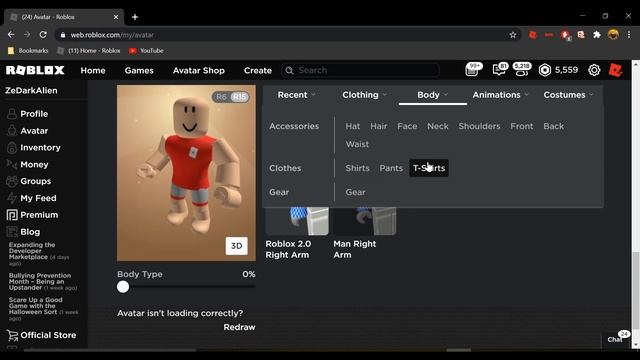Click the Body Type slider handle

pyautogui.click(x=123, y=287)
